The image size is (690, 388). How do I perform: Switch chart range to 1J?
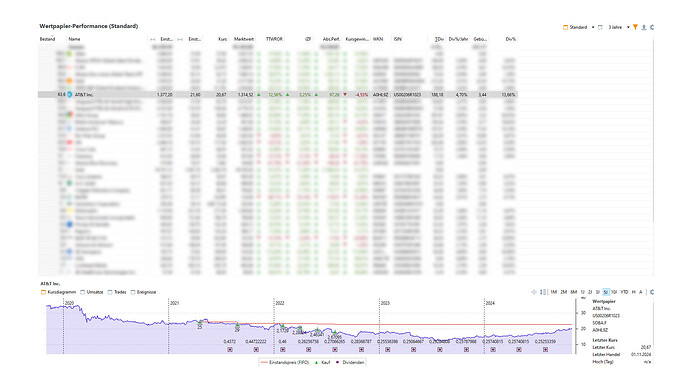click(583, 292)
